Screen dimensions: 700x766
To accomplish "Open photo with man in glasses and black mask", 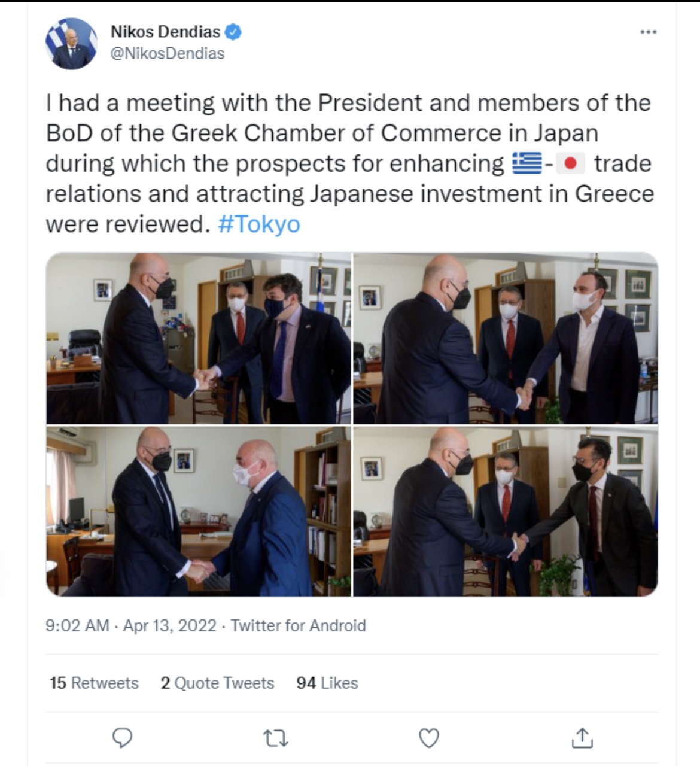I will pyautogui.click(x=506, y=511).
